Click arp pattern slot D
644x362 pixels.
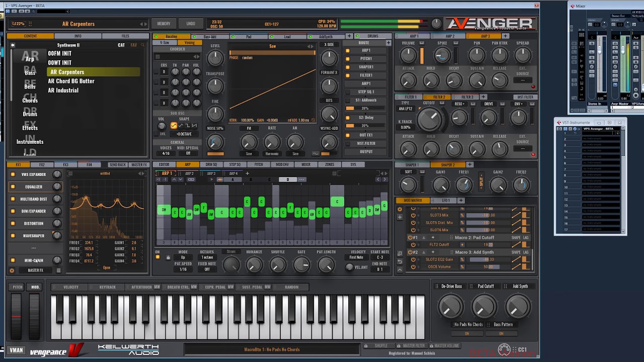(288, 179)
